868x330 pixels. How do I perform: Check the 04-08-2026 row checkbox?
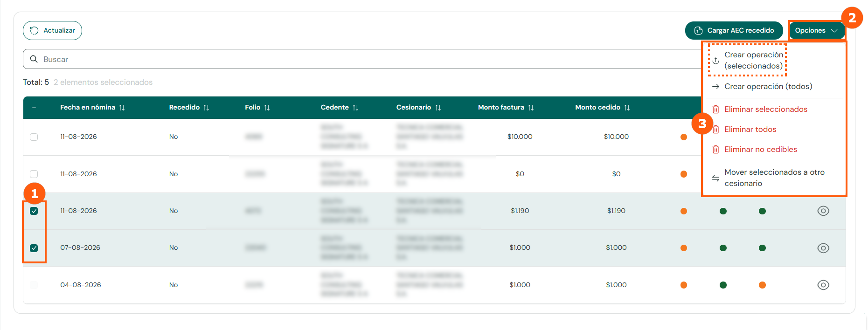click(x=34, y=285)
